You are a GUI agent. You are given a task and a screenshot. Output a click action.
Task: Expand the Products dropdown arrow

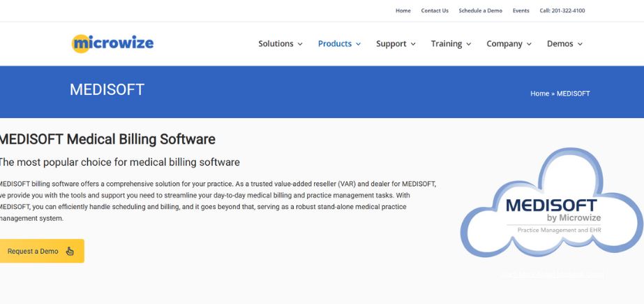(359, 44)
